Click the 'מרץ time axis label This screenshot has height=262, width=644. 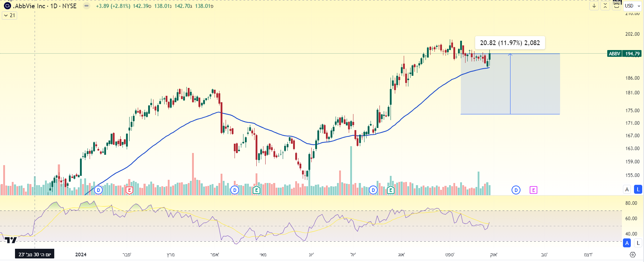pos(171,254)
